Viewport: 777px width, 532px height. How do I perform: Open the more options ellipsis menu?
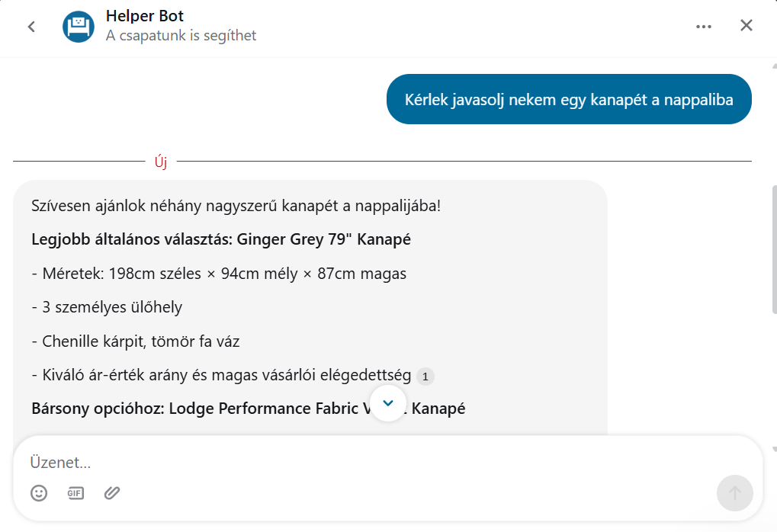(703, 27)
